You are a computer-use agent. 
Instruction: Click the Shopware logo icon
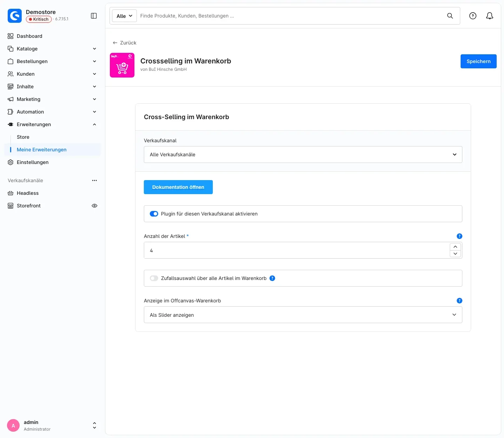coord(15,15)
